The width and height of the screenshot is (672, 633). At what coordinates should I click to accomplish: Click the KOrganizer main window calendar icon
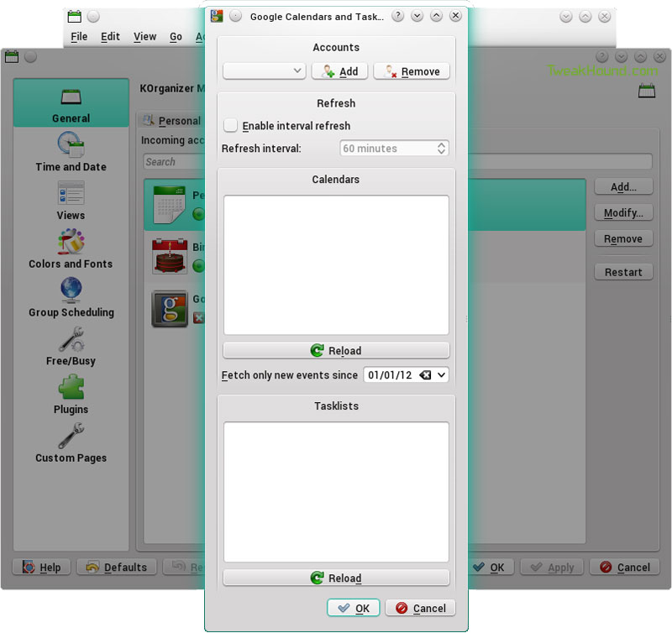pyautogui.click(x=75, y=17)
